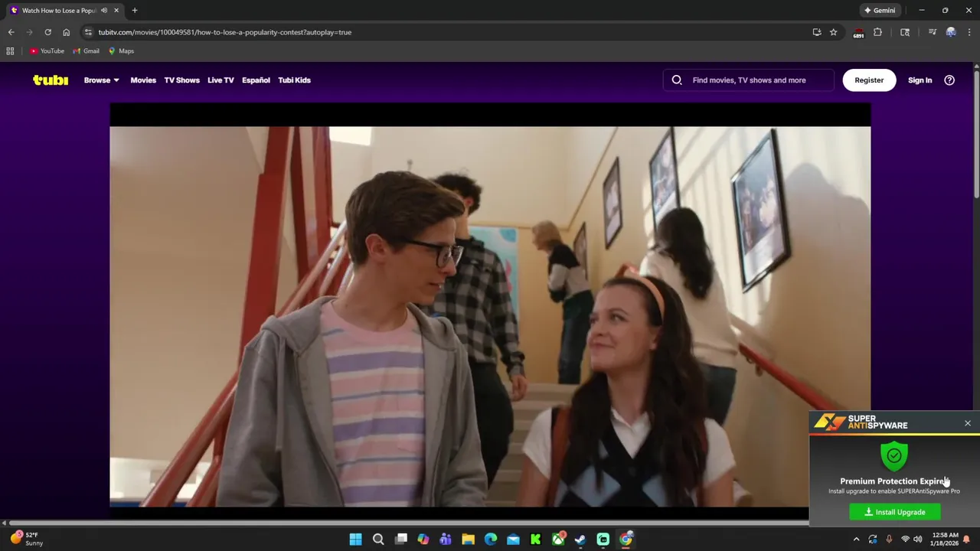Go to browser home page
The width and height of the screenshot is (980, 551).
pyautogui.click(x=66, y=32)
